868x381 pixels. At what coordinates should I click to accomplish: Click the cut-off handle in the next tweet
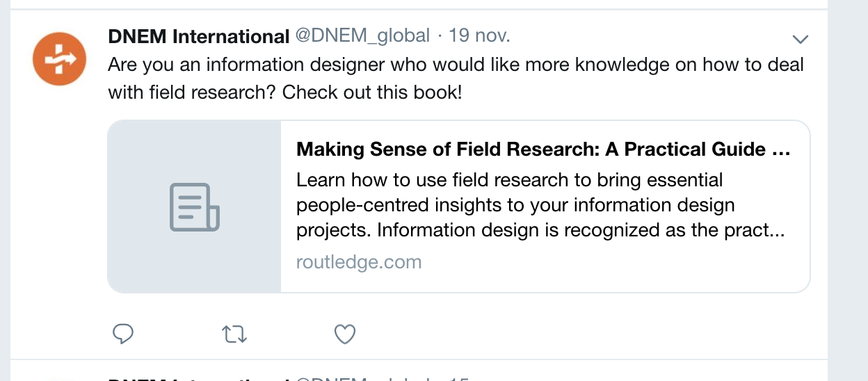[363, 378]
